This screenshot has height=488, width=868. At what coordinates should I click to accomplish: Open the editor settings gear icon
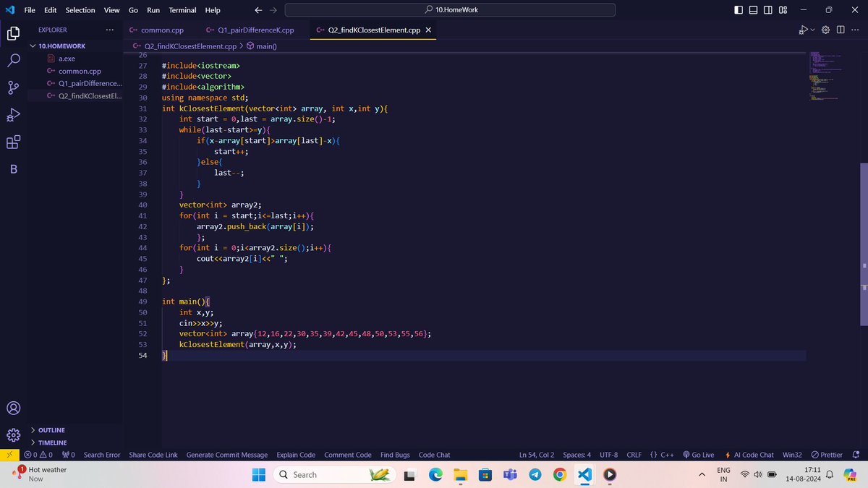pos(827,30)
